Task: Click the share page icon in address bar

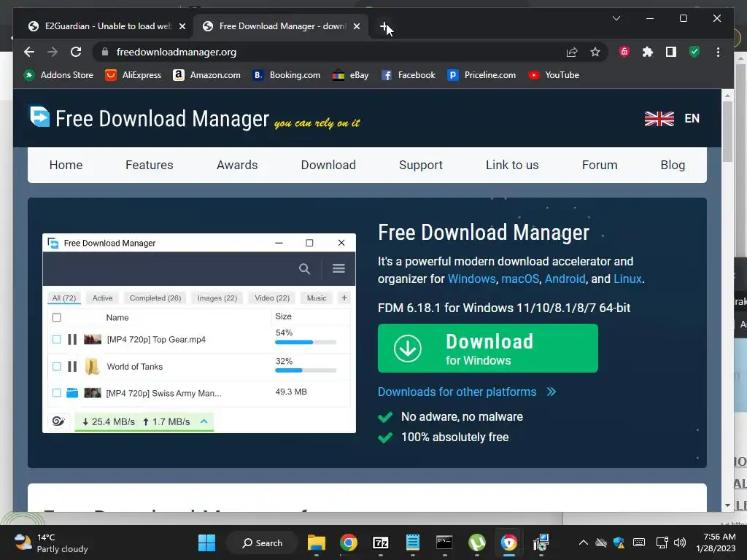Action: click(x=572, y=52)
